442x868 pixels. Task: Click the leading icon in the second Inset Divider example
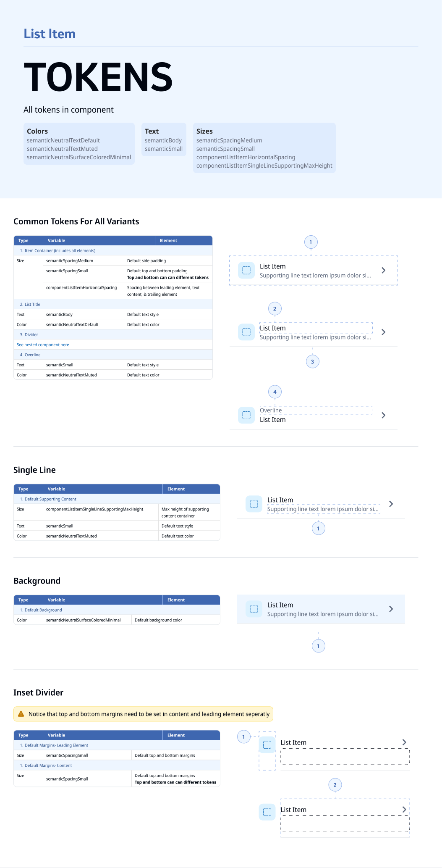(267, 812)
